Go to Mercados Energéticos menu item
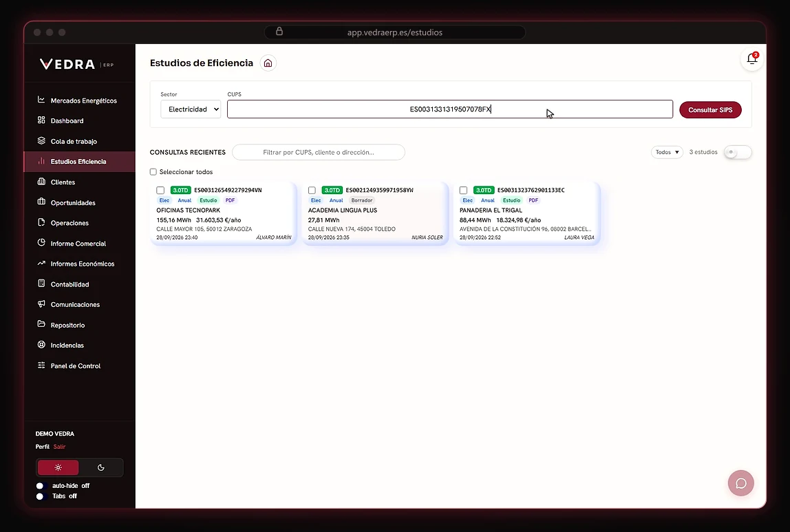The height and width of the screenshot is (532, 790). [x=80, y=100]
